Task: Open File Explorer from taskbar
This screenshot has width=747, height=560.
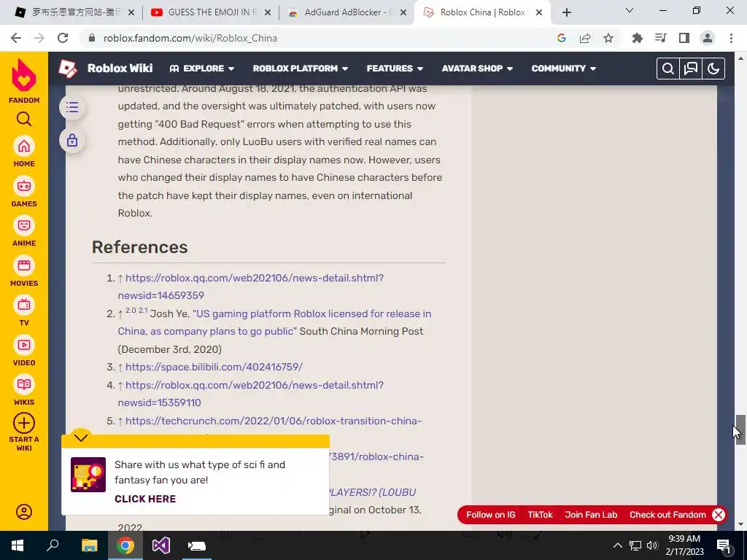Action: pos(89,545)
